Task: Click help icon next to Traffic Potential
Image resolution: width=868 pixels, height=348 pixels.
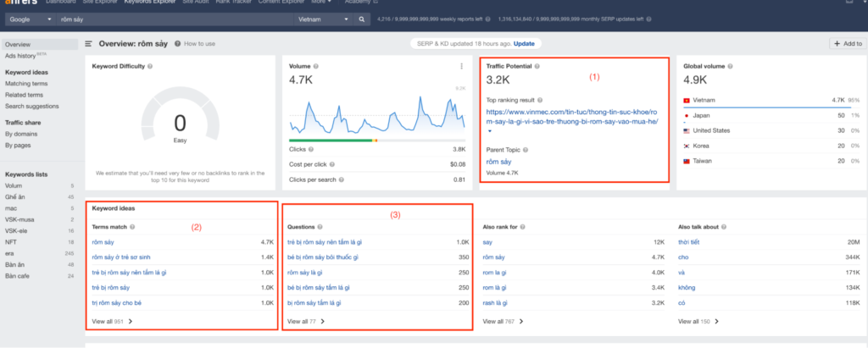Action: coord(537,66)
